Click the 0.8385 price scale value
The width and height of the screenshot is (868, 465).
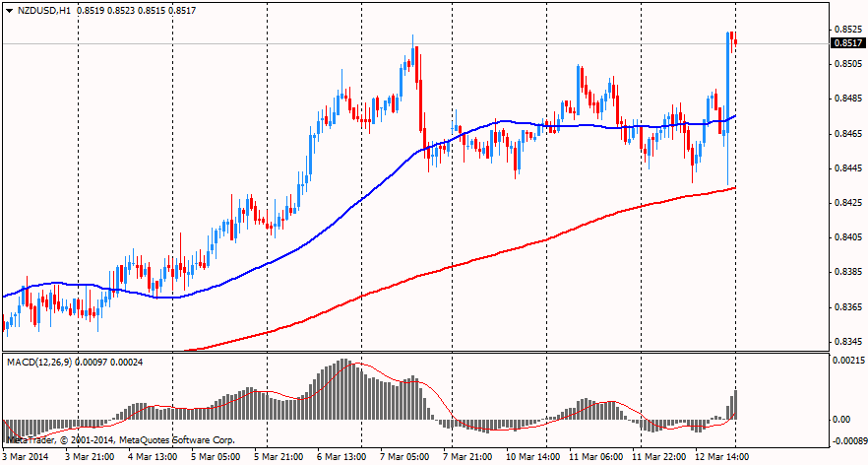pos(847,272)
